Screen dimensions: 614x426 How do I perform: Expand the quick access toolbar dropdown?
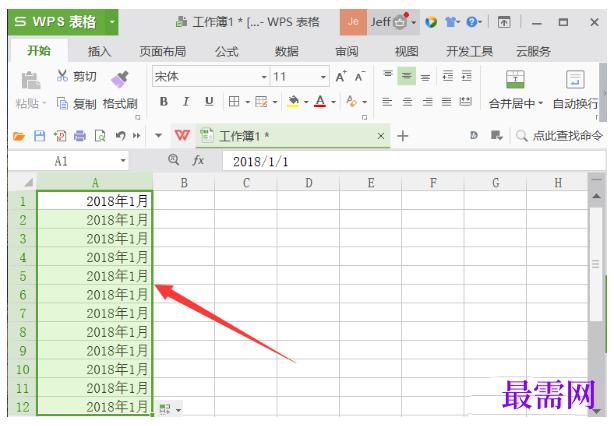tap(159, 136)
